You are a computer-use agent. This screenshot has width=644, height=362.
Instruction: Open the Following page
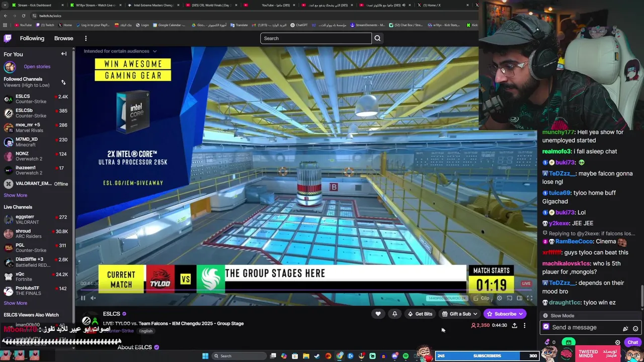(32, 38)
